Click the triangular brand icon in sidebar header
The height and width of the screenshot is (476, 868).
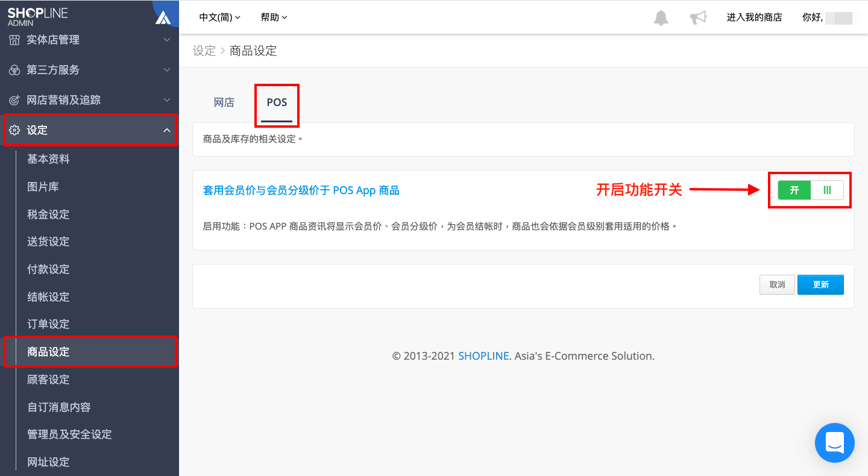pos(163,17)
